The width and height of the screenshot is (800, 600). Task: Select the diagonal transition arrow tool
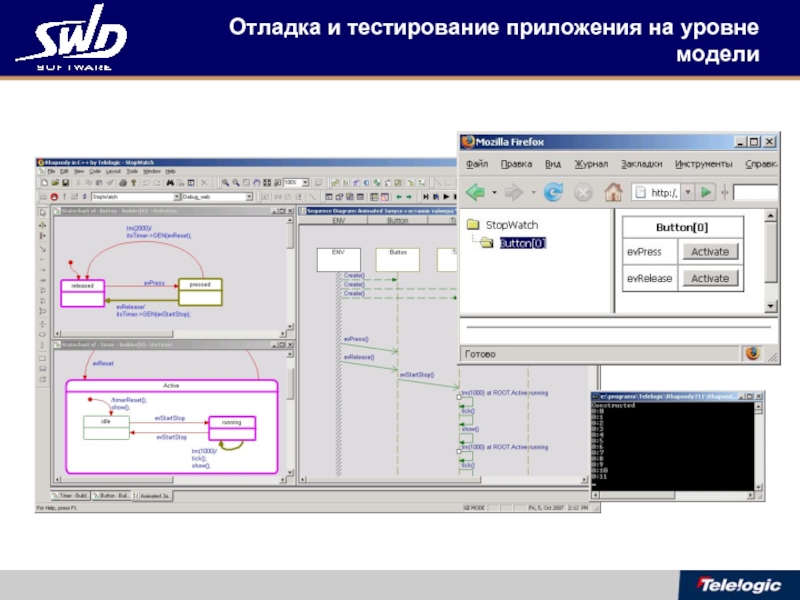click(43, 249)
